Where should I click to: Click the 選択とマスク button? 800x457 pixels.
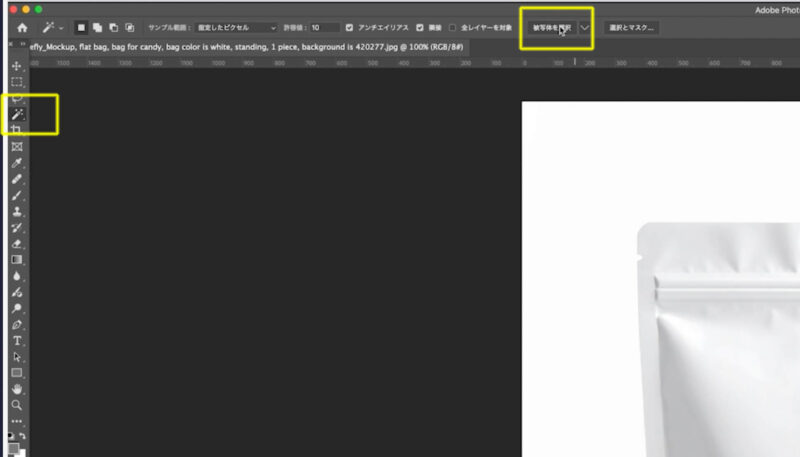point(631,28)
